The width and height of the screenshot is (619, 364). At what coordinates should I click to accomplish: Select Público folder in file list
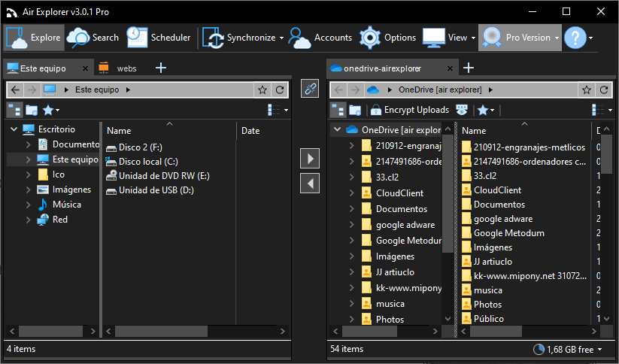483,319
